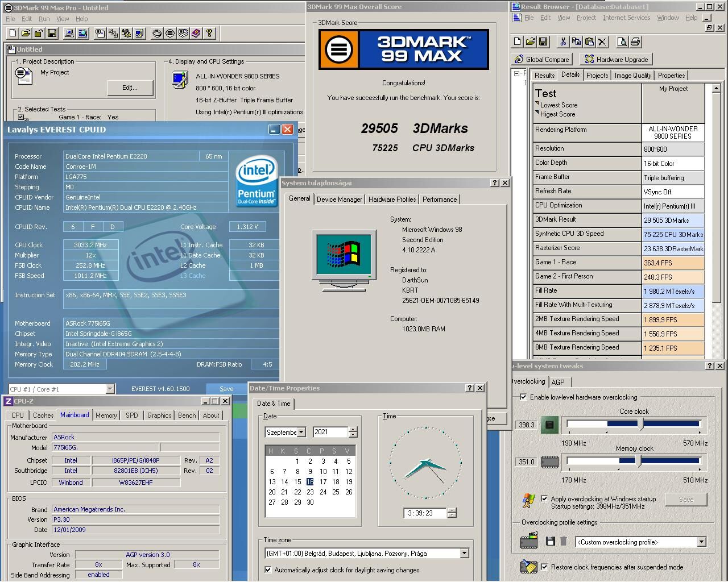Toggle Enable low-level hardware overclocking checkbox
This screenshot has width=728, height=582.
[523, 397]
